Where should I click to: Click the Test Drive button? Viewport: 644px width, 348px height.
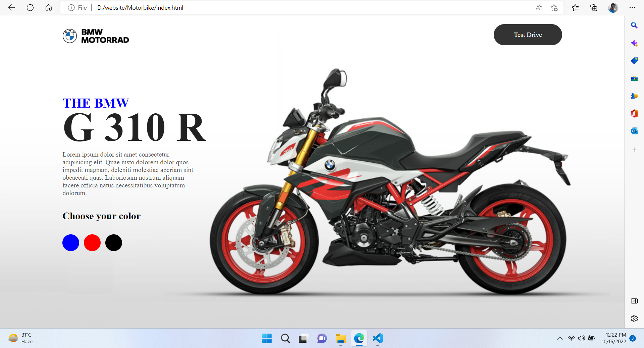point(528,35)
